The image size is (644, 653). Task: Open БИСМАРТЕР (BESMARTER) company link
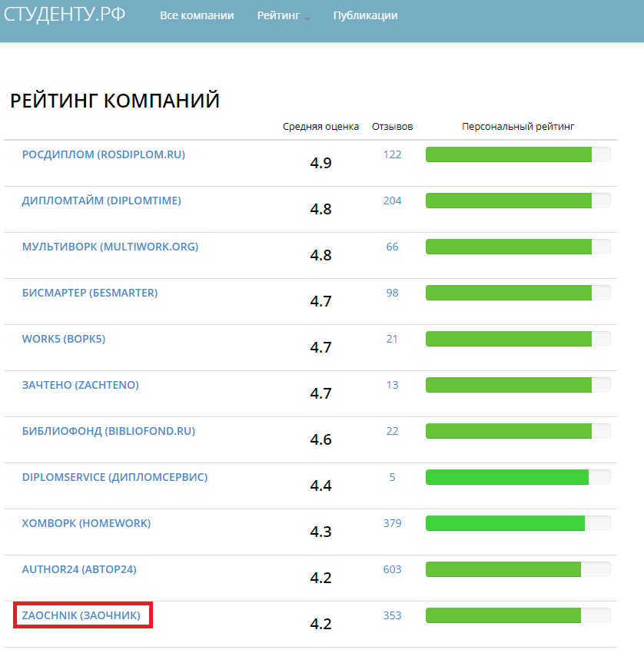pos(89,293)
